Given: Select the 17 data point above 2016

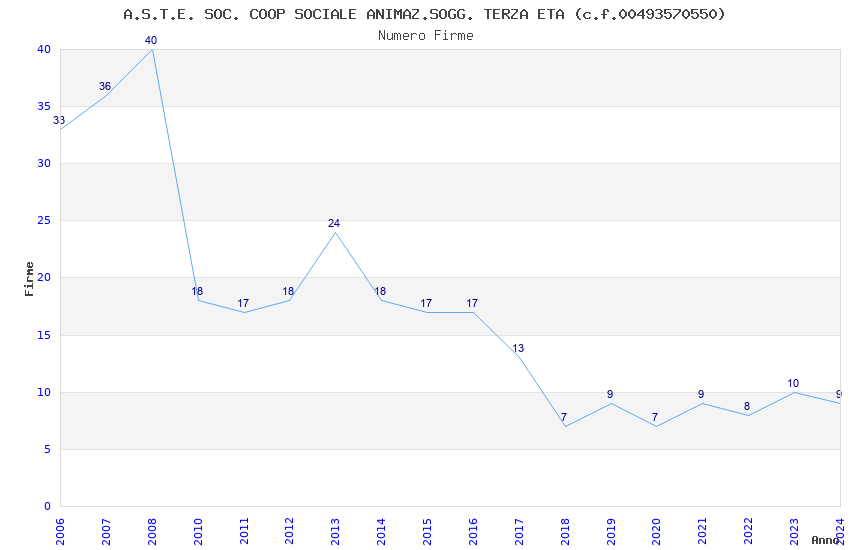Looking at the screenshot, I should (x=472, y=303).
